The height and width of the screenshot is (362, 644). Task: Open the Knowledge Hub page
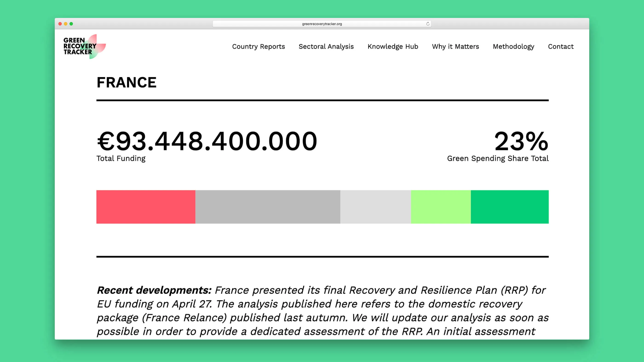coord(393,46)
